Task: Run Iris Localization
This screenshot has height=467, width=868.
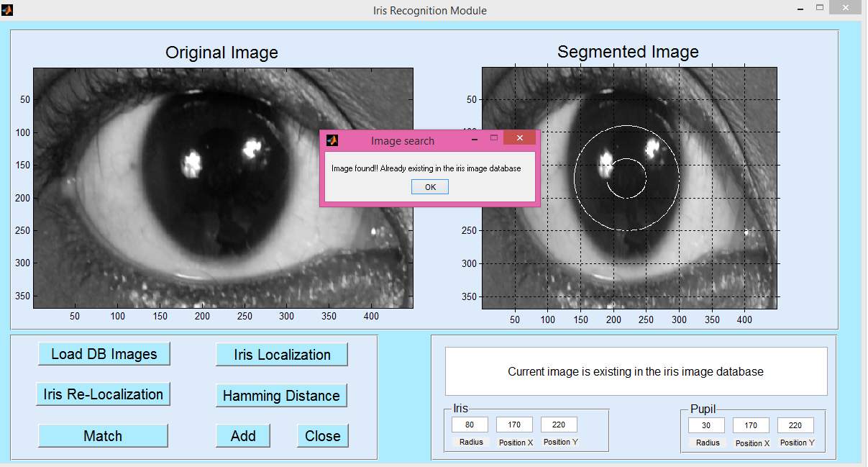Action: click(282, 355)
